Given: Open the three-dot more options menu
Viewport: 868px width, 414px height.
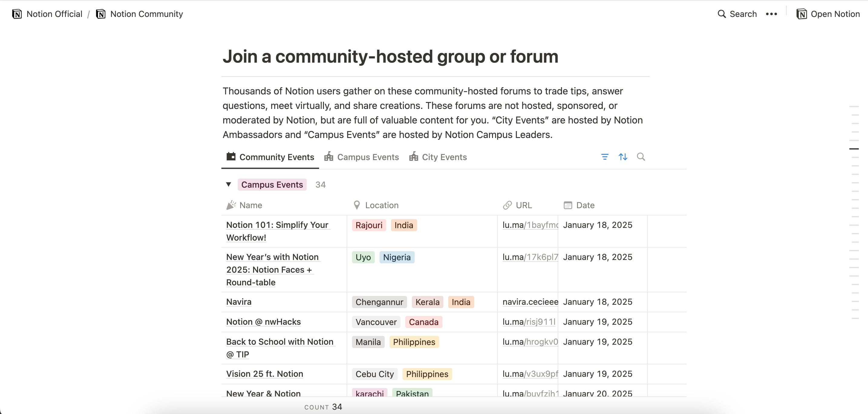Looking at the screenshot, I should (771, 14).
